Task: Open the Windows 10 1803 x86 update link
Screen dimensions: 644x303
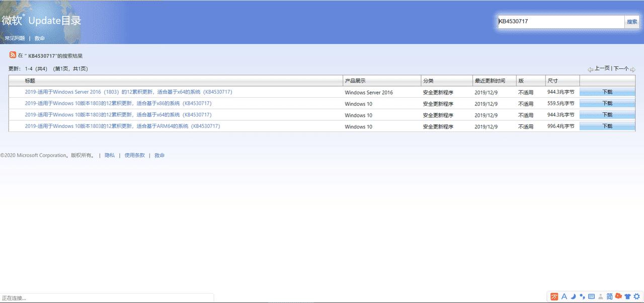Action: (x=118, y=103)
